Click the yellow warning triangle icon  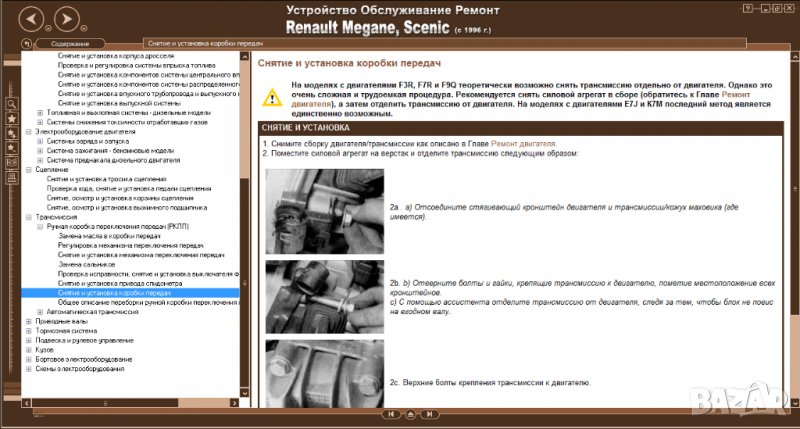(272, 97)
